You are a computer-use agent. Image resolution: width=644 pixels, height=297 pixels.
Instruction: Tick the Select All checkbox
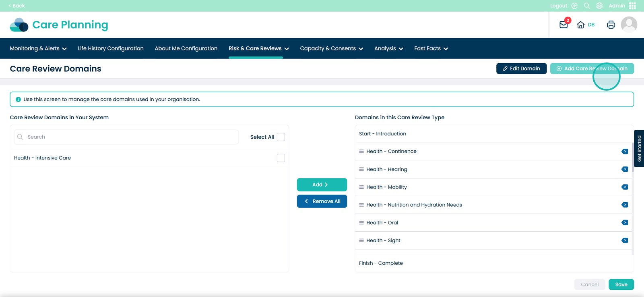[x=281, y=137]
